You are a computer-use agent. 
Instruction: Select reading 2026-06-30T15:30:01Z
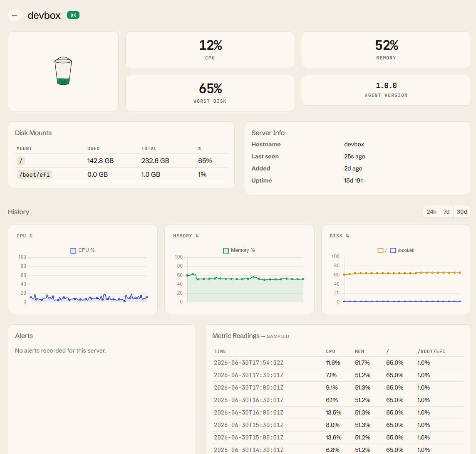pyautogui.click(x=338, y=425)
